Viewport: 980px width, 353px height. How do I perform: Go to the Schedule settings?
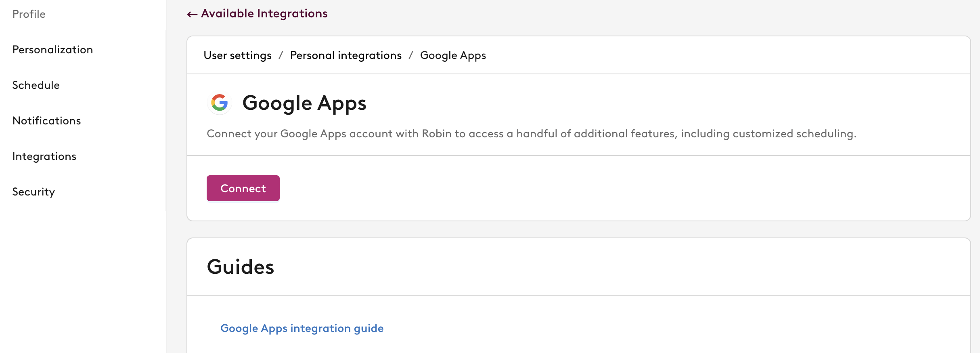point(36,85)
